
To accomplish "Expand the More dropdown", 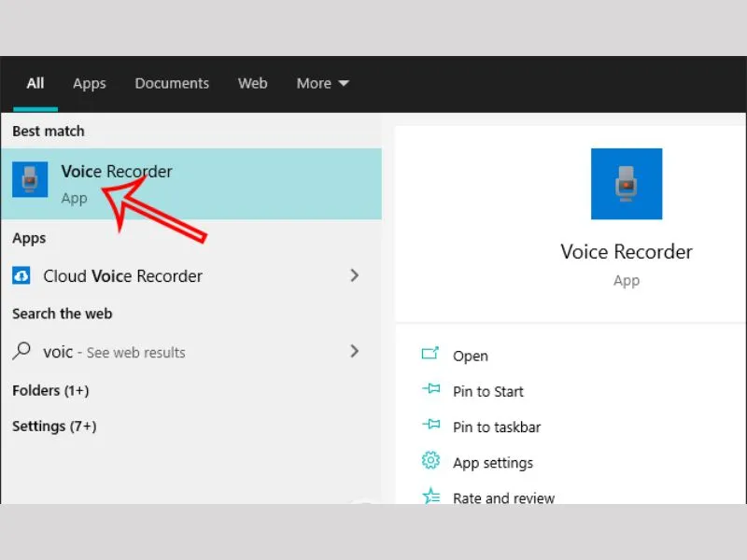I will coord(322,83).
